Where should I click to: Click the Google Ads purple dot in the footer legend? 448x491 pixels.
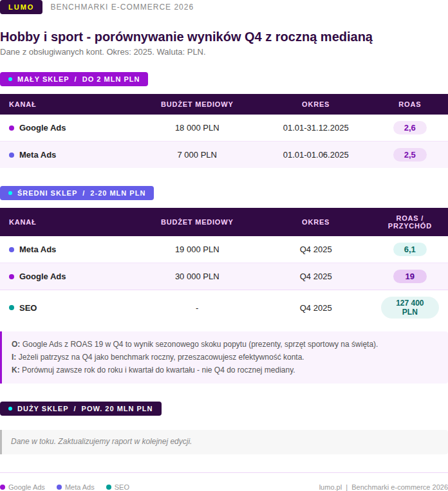click(3, 487)
